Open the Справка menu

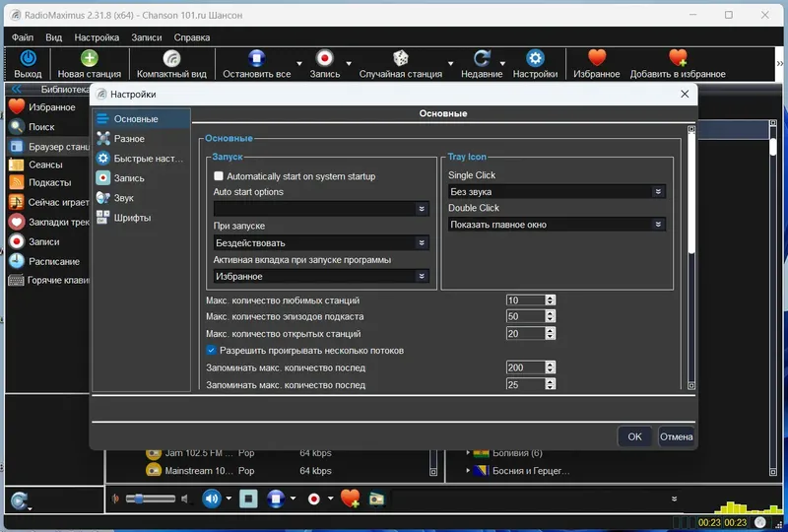[191, 37]
